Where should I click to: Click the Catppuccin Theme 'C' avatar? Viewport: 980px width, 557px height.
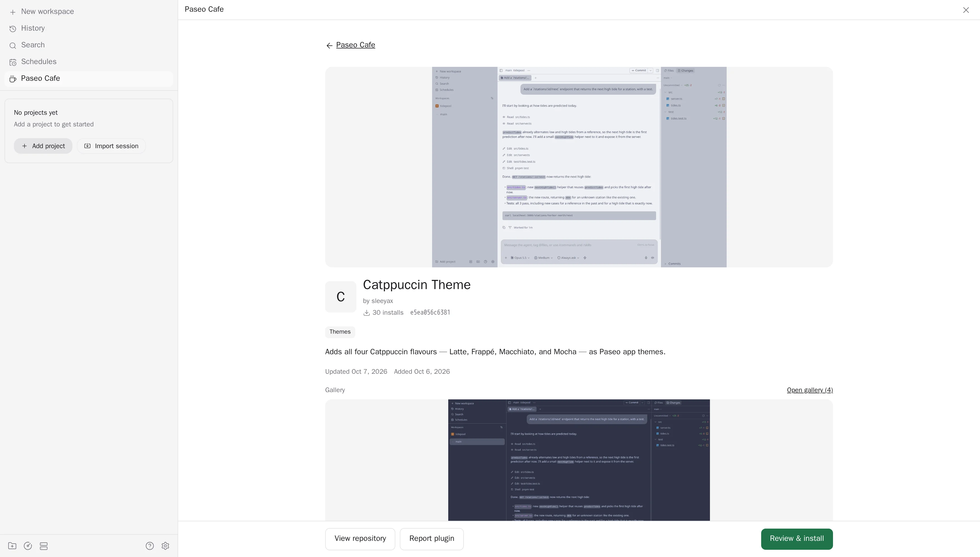pos(340,297)
